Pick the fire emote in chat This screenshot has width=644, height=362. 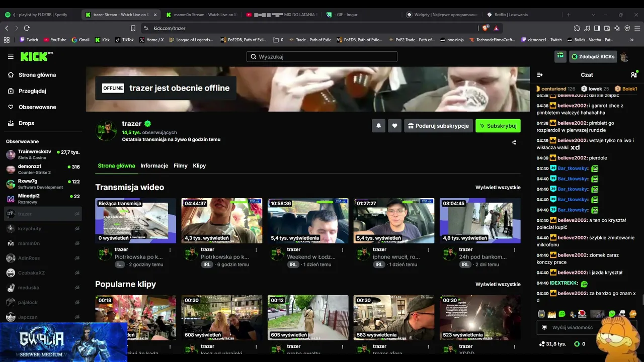tap(551, 314)
